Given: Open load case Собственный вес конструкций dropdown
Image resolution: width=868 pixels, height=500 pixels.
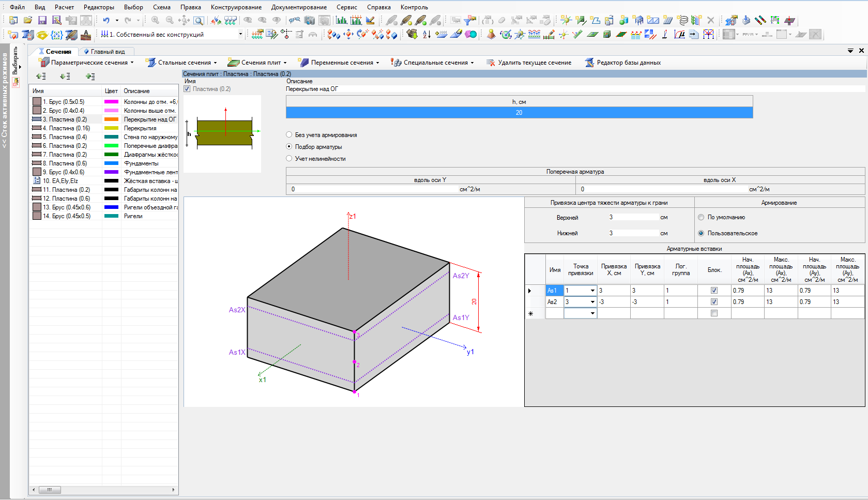Looking at the screenshot, I should [240, 35].
